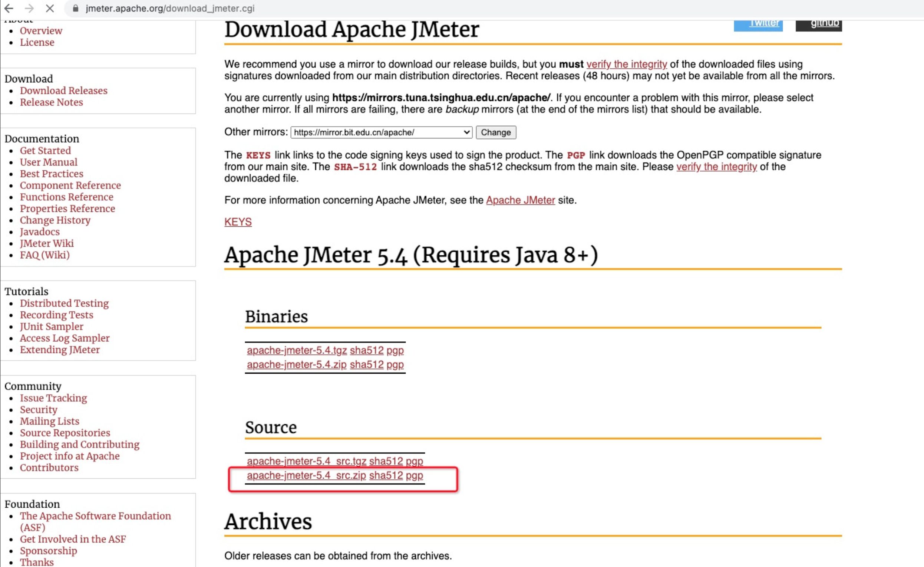Open Project info at Apache link
924x567 pixels.
(x=70, y=457)
